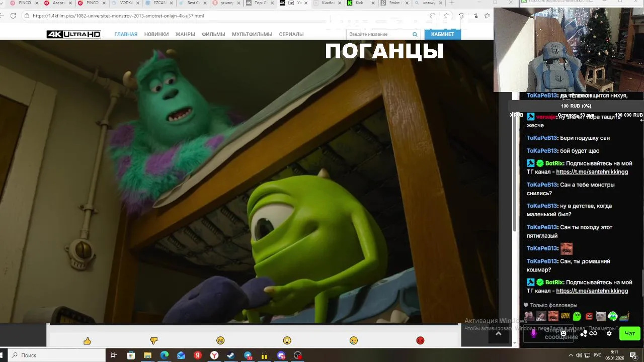Open the last santehnikkingg Telegram link in chat

592,291
